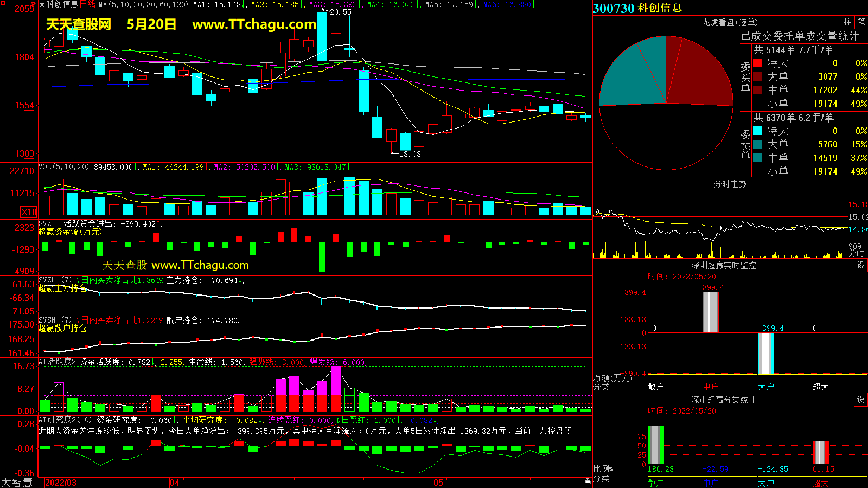Image resolution: width=868 pixels, height=488 pixels.
Task: Click the 龙虎看盘 pie chart
Action: [x=666, y=103]
